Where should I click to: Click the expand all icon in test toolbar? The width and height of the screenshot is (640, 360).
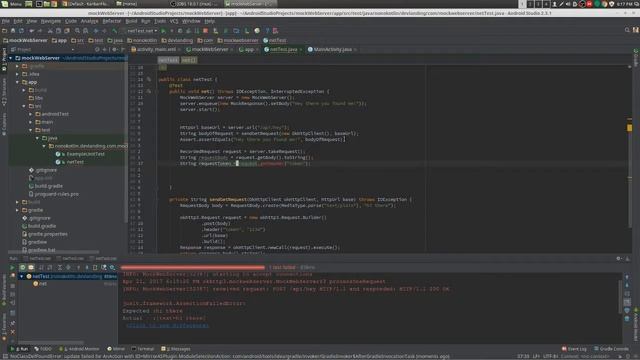pyautogui.click(x=60, y=267)
